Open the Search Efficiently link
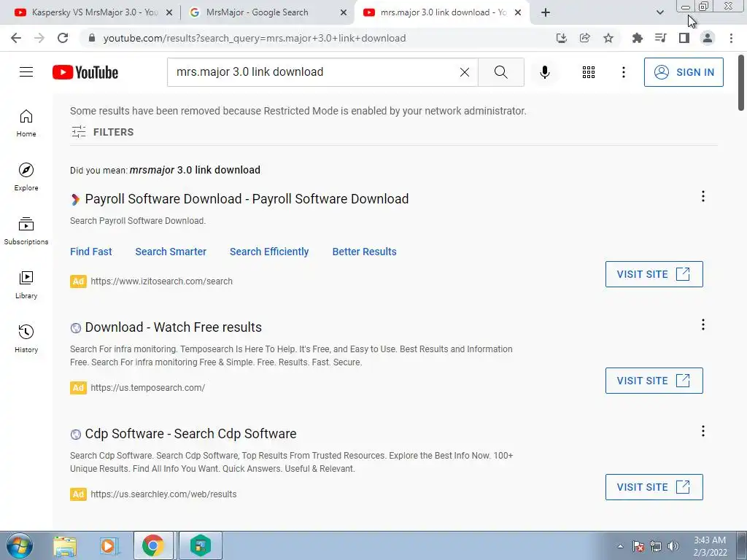 click(269, 252)
